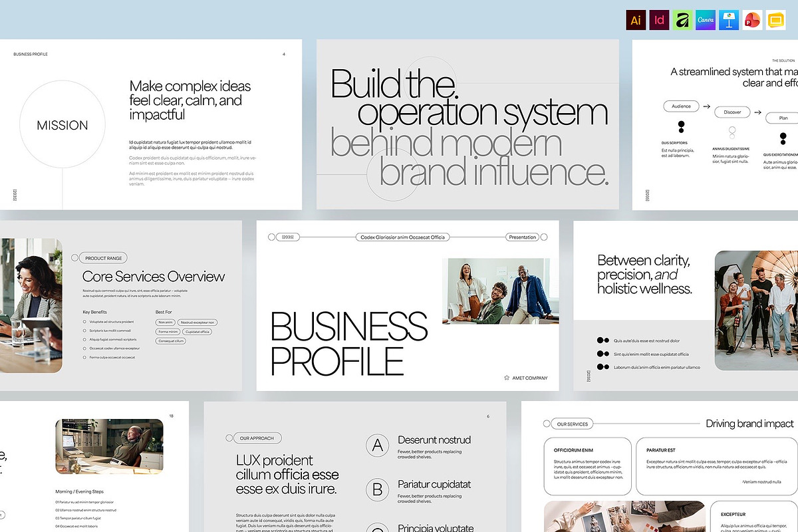Click the Between clarity, precision heading
The image size is (798, 532).
pyautogui.click(x=645, y=275)
